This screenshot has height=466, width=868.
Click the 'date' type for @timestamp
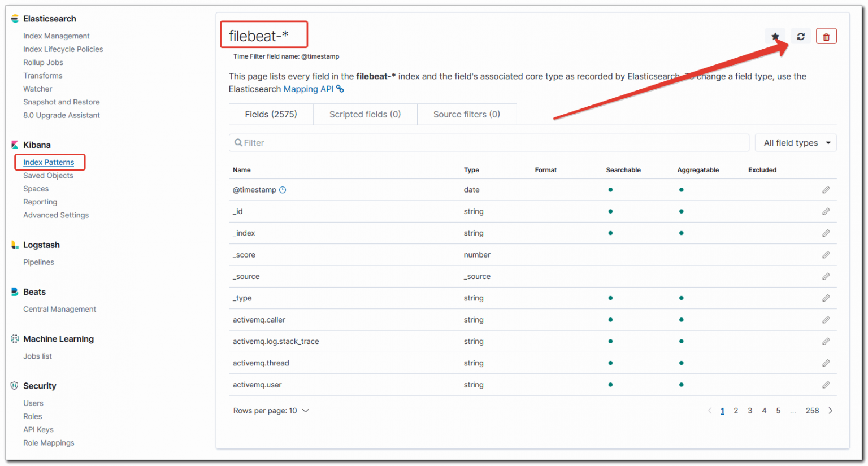point(471,190)
